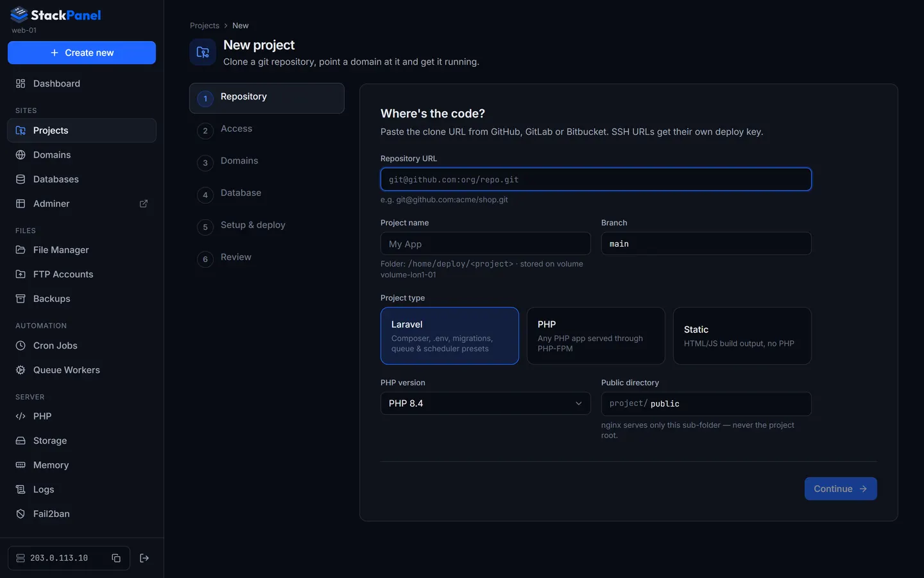The height and width of the screenshot is (578, 924).
Task: Focus the Branch field
Action: tap(706, 243)
